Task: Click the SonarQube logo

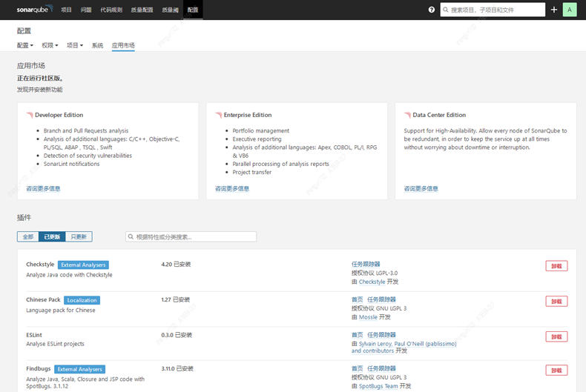Action: pyautogui.click(x=35, y=10)
